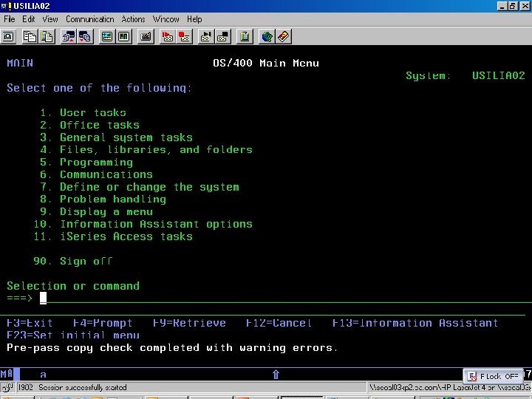Image resolution: width=532 pixels, height=399 pixels.
Task: Click the MA indicator in operator line
Action: point(7,374)
